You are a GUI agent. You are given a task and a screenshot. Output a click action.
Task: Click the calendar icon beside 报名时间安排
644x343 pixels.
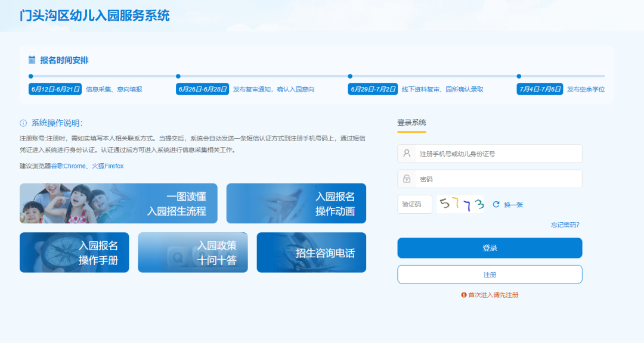[x=32, y=60]
